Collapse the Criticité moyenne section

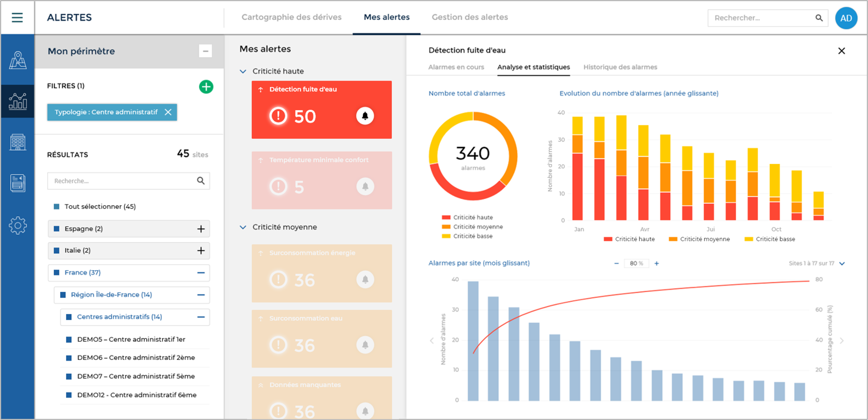pos(243,227)
